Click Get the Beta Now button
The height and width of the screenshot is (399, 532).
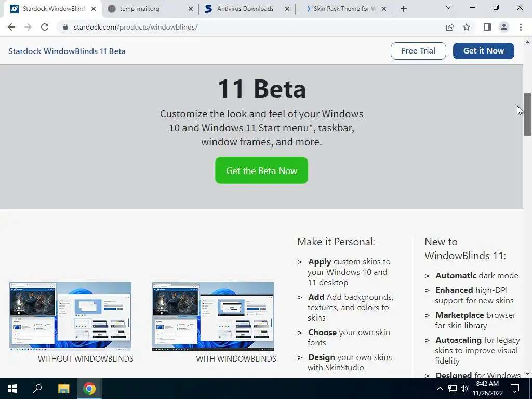click(x=262, y=170)
